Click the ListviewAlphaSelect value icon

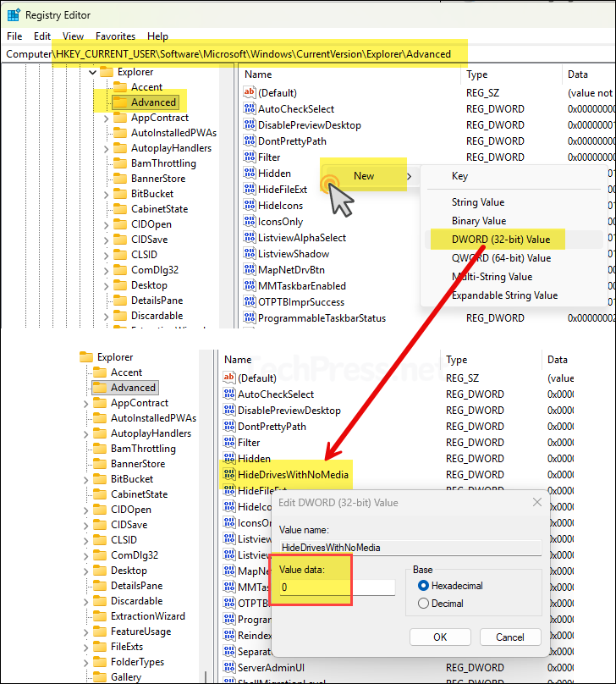(250, 238)
